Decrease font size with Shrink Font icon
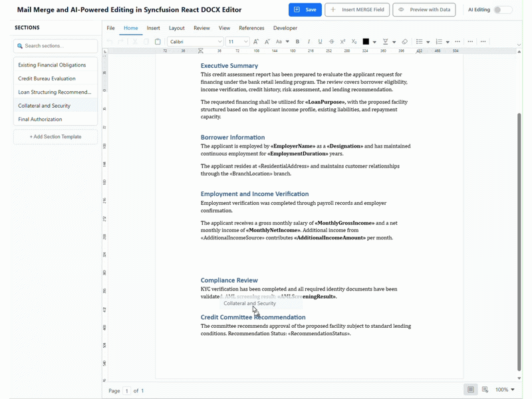 tap(267, 42)
